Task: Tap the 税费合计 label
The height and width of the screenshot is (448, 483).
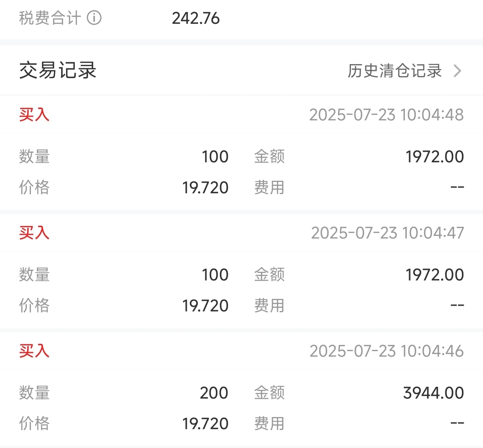Action: click(x=50, y=18)
